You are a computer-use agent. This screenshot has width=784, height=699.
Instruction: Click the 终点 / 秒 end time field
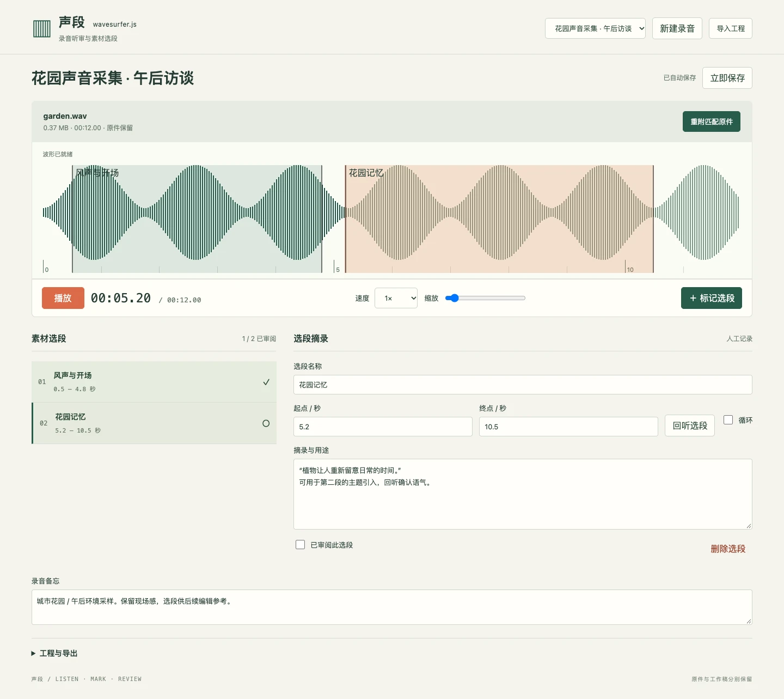pyautogui.click(x=568, y=427)
